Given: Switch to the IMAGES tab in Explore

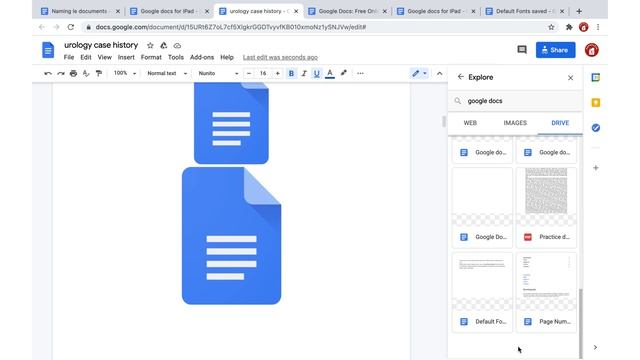Looking at the screenshot, I should [x=515, y=123].
